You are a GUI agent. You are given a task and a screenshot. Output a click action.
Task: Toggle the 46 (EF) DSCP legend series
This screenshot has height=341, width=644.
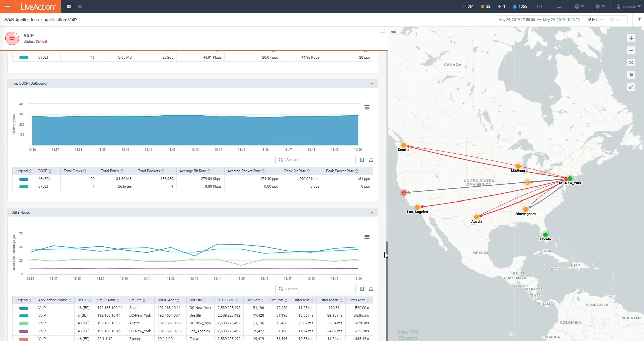click(24, 179)
